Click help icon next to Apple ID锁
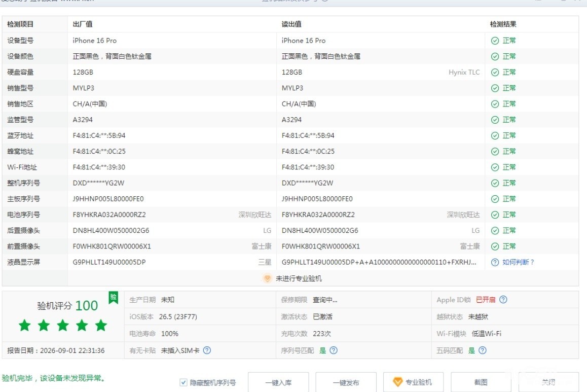 (503, 300)
